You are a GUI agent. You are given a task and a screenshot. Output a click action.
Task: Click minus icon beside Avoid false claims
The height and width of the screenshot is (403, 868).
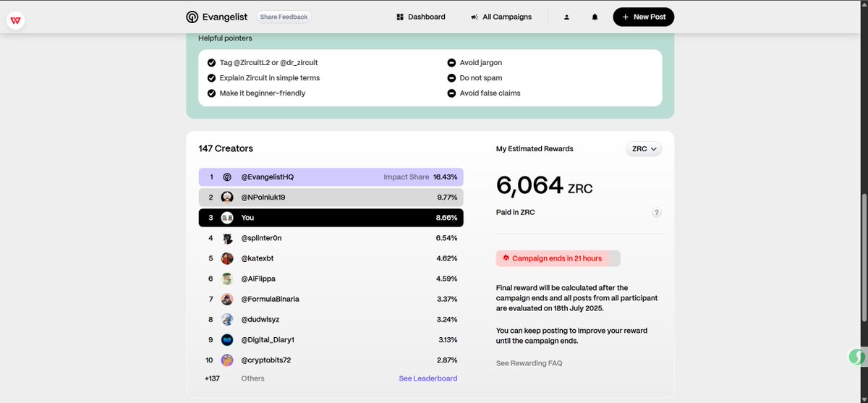pyautogui.click(x=452, y=93)
